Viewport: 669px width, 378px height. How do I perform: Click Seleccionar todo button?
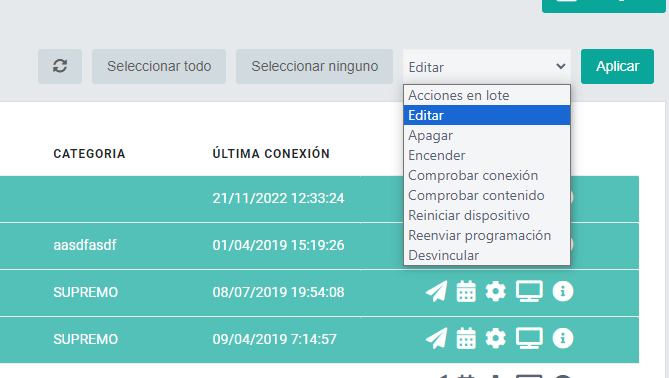[x=159, y=66]
